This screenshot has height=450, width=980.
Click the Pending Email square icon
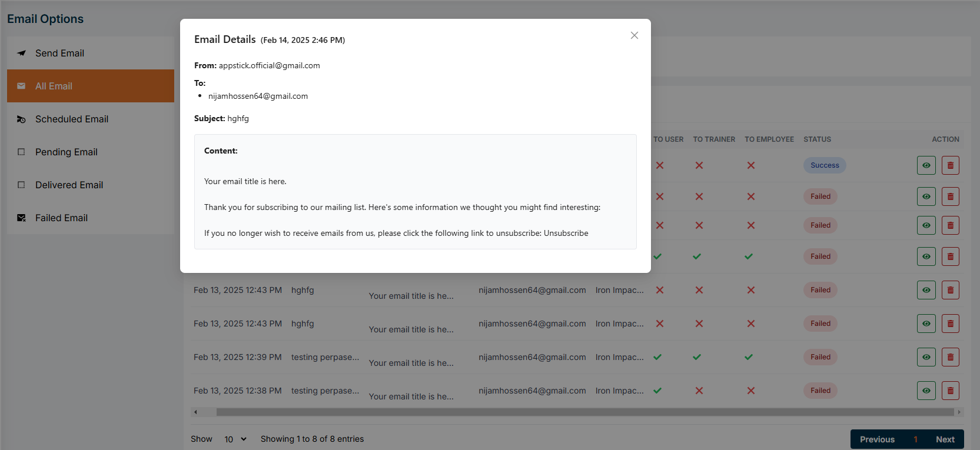21,152
